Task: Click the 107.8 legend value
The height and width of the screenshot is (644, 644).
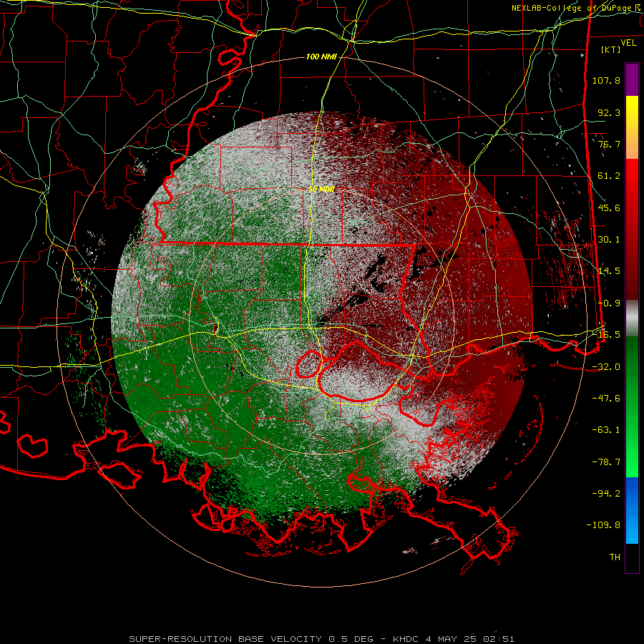Action: tap(606, 80)
